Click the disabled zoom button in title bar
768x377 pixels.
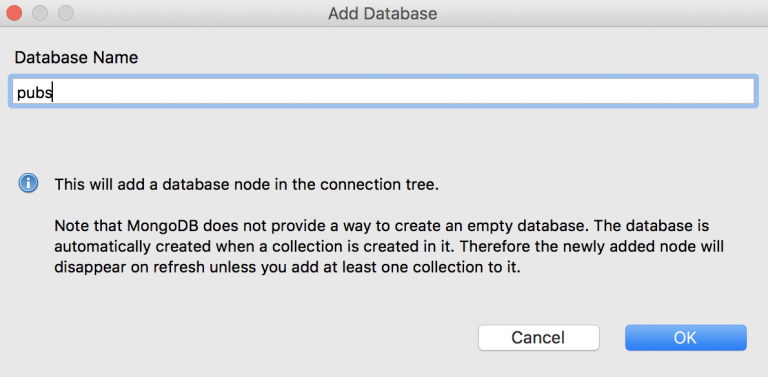pyautogui.click(x=66, y=13)
